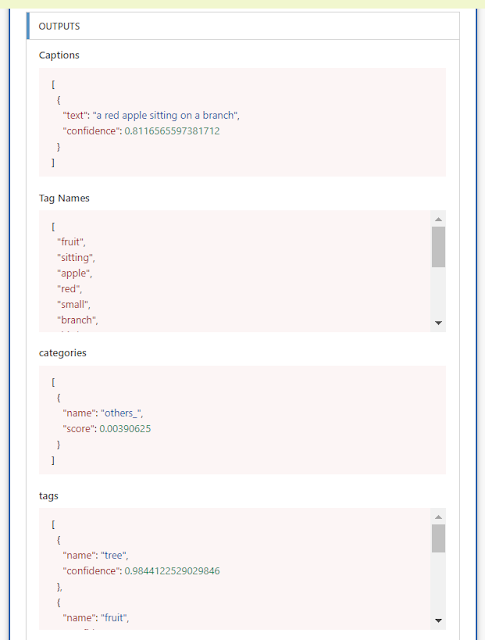Click the categories label

pyautogui.click(x=62, y=353)
